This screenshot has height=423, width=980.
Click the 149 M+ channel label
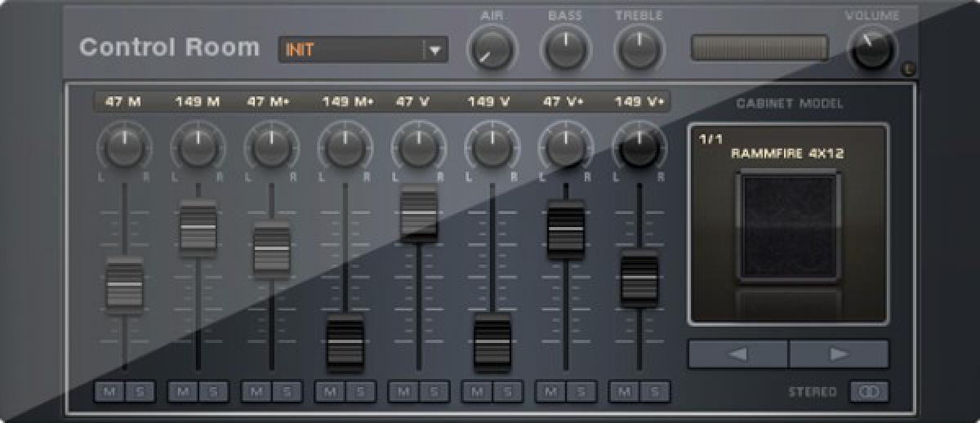[347, 102]
